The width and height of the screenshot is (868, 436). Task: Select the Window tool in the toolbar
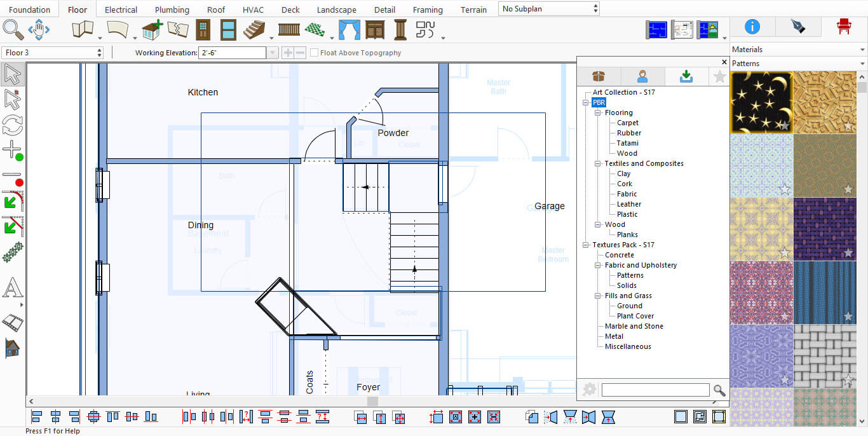(228, 29)
